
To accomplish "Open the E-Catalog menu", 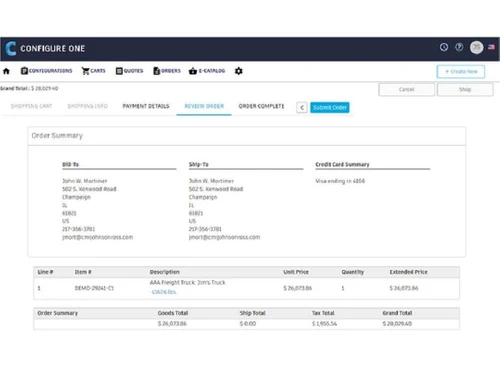I will (x=207, y=71).
